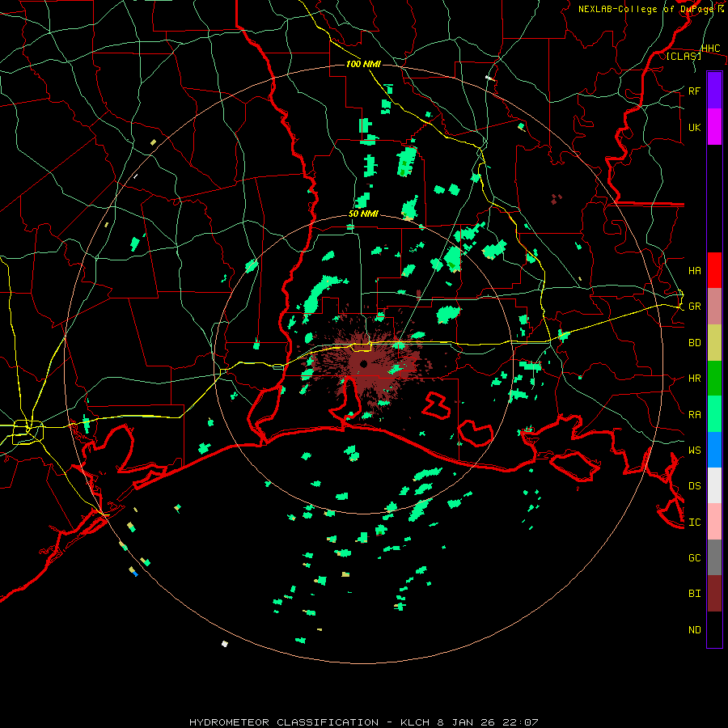The height and width of the screenshot is (728, 728).
Task: Click the GR legend label
Action: click(694, 307)
